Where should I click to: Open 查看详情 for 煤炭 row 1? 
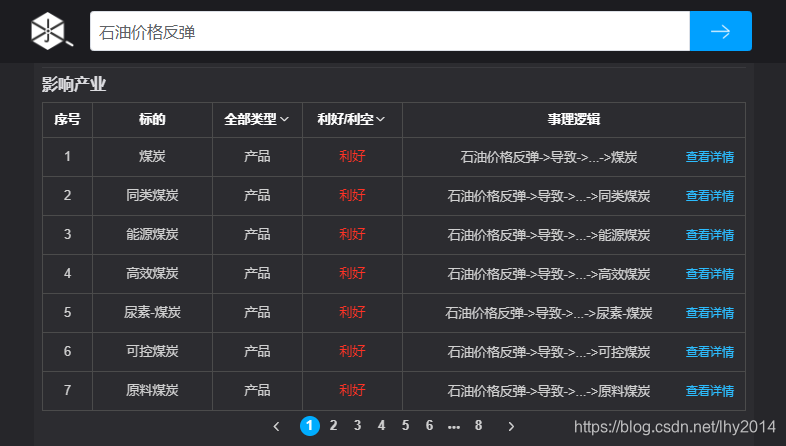710,157
